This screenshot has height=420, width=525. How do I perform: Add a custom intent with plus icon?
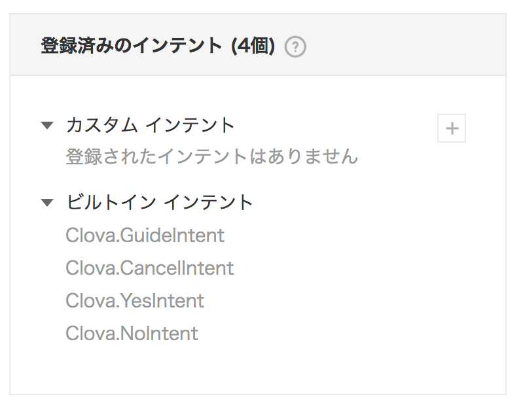tap(452, 128)
